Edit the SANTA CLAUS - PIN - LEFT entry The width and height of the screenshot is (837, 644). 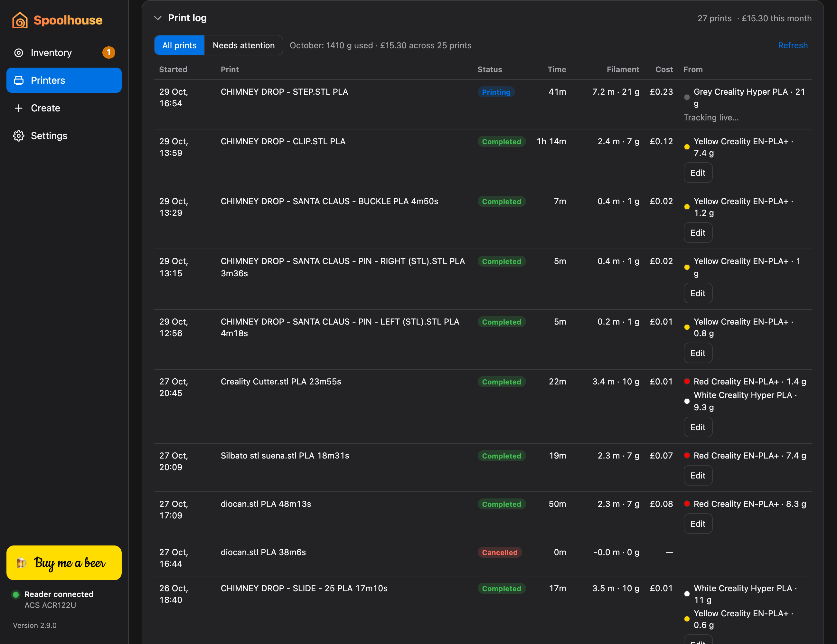coord(698,353)
